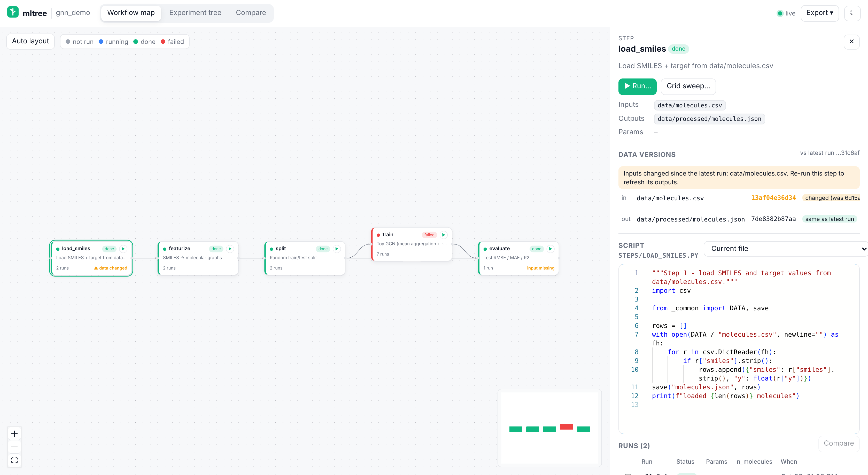This screenshot has width=868, height=475.
Task: Click the n_molecules column header
Action: click(x=754, y=462)
